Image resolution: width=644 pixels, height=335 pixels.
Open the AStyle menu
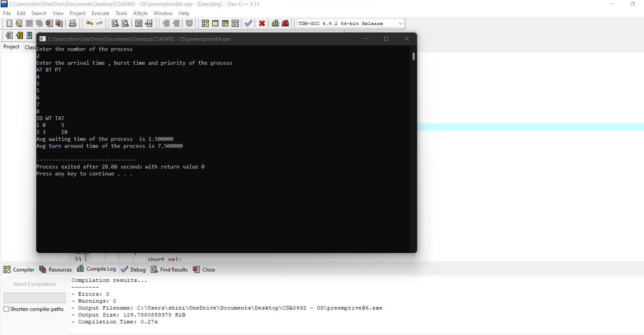point(140,13)
